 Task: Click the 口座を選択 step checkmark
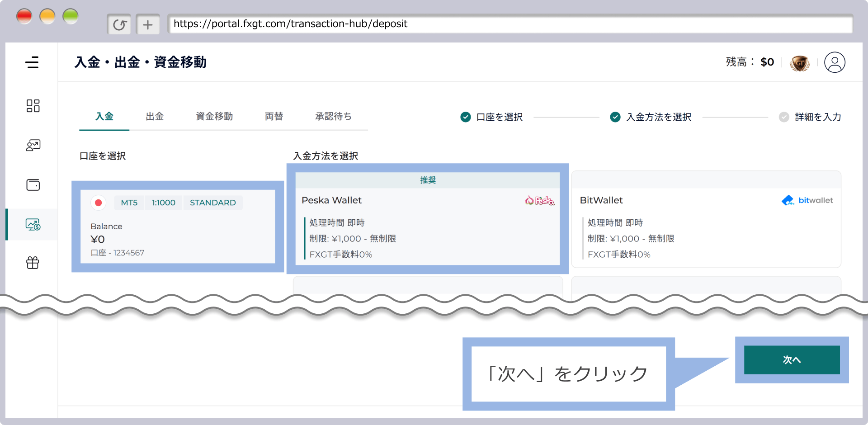tap(466, 117)
